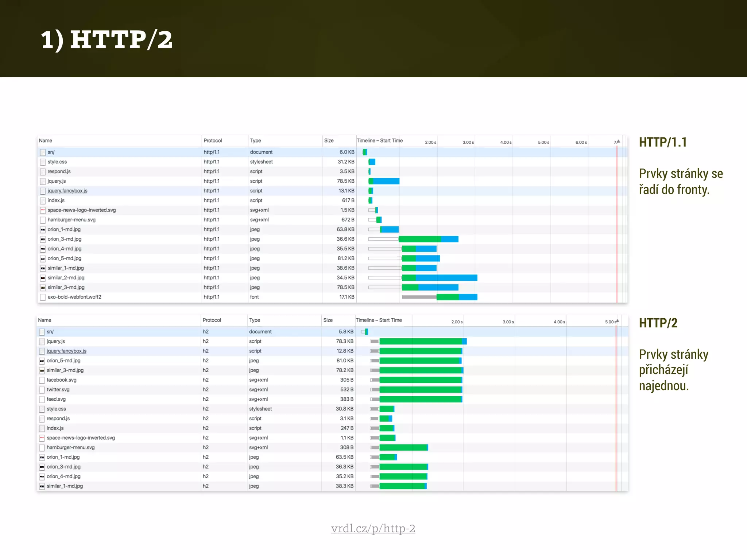Viewport: 747px width, 560px height.
Task: Sort HTTP/1.1 table by Protocol column
Action: click(225, 141)
